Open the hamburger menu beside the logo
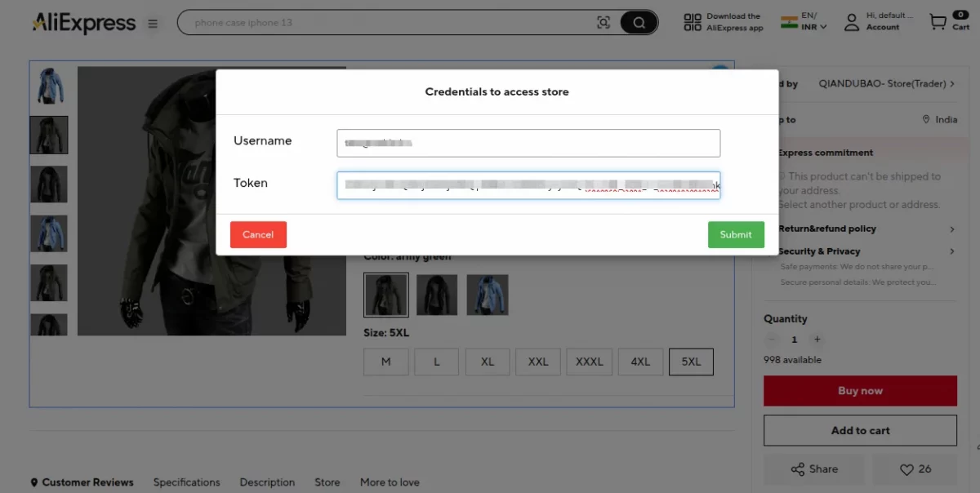Image resolution: width=980 pixels, height=493 pixels. pos(152,23)
